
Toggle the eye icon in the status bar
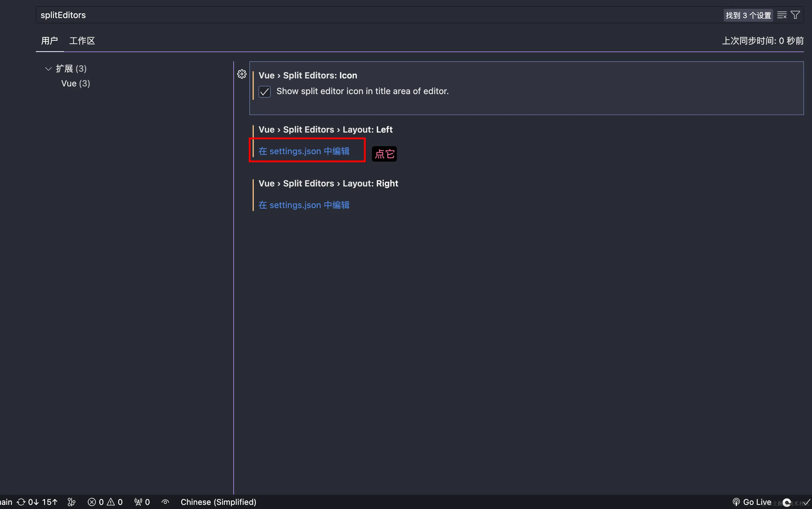coord(164,502)
